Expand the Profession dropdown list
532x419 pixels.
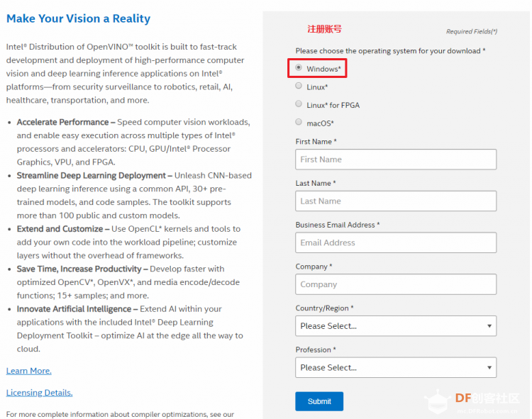click(x=396, y=367)
